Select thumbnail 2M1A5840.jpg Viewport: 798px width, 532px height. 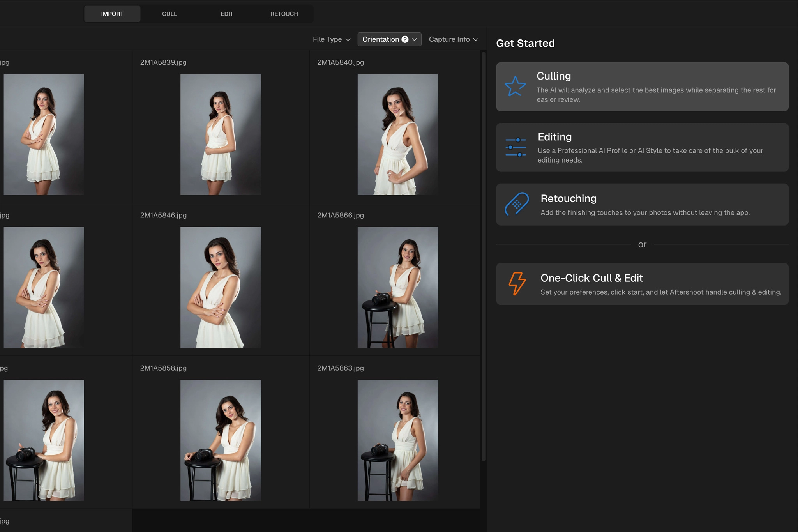point(398,134)
